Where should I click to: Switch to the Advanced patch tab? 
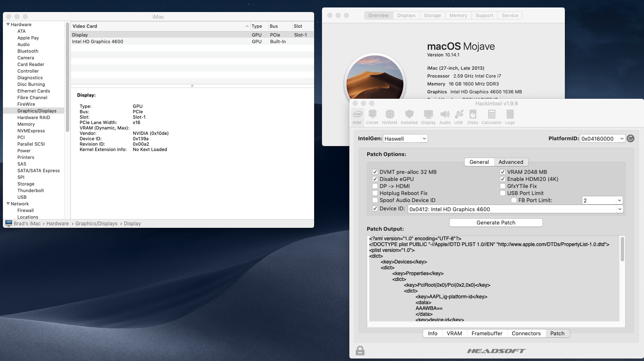511,162
